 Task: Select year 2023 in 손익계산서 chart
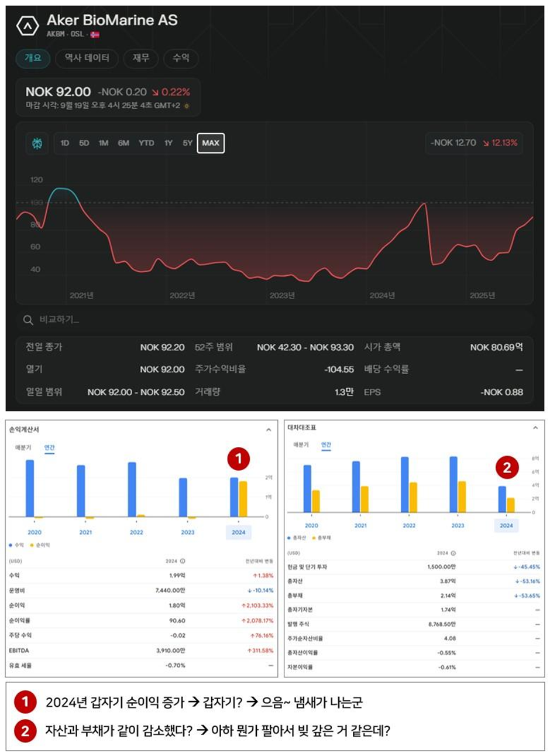click(x=188, y=532)
